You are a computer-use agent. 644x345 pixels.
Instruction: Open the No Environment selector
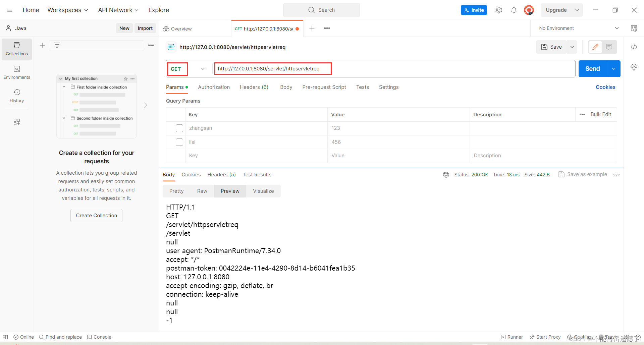[x=578, y=28]
